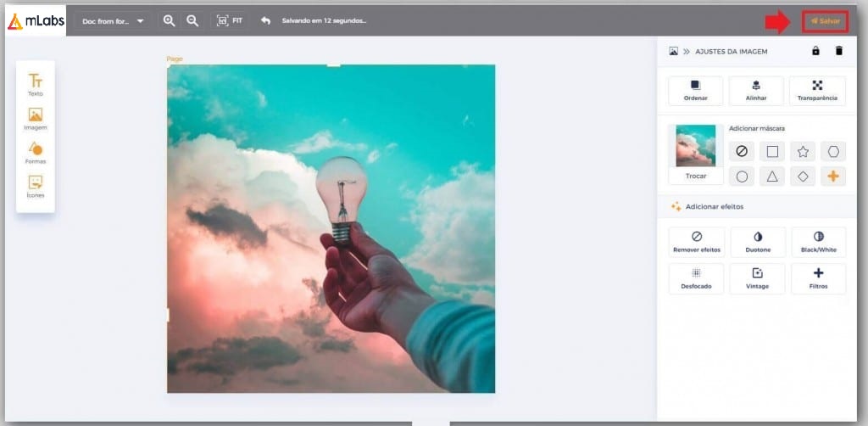The height and width of the screenshot is (426, 868).
Task: Click Remover efeitos
Action: (697, 242)
